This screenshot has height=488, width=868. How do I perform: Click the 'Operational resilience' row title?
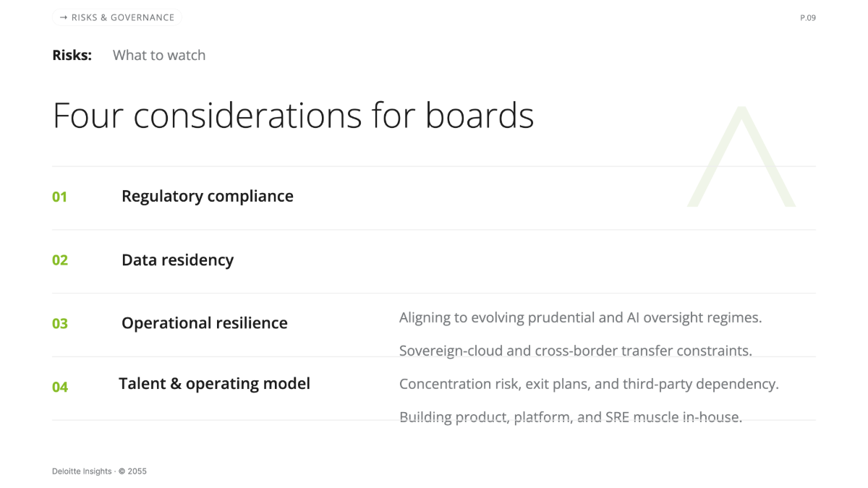point(205,323)
